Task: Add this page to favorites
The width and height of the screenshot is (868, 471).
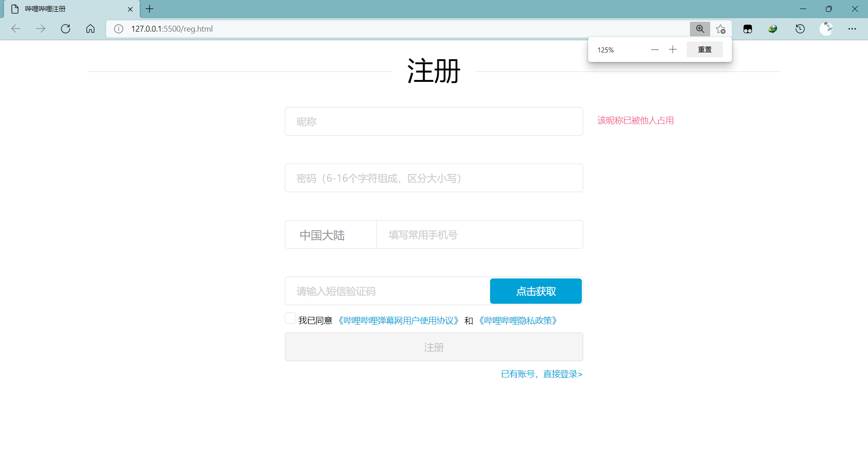Action: [721, 29]
